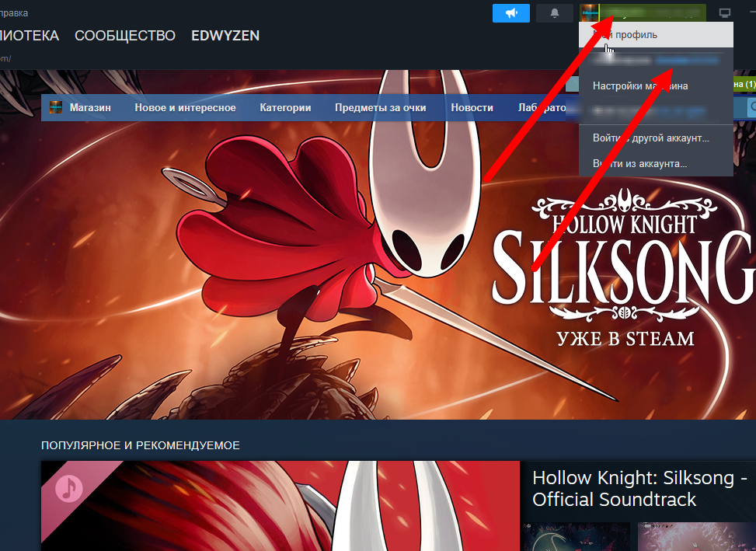Image resolution: width=756 pixels, height=551 pixels.
Task: Open the Магазин store menu
Action: [x=90, y=107]
